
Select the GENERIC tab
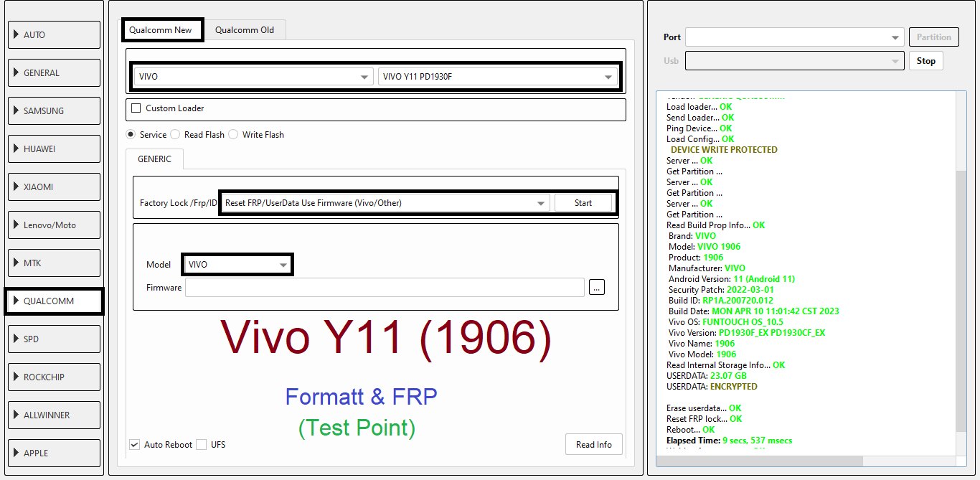pyautogui.click(x=154, y=159)
